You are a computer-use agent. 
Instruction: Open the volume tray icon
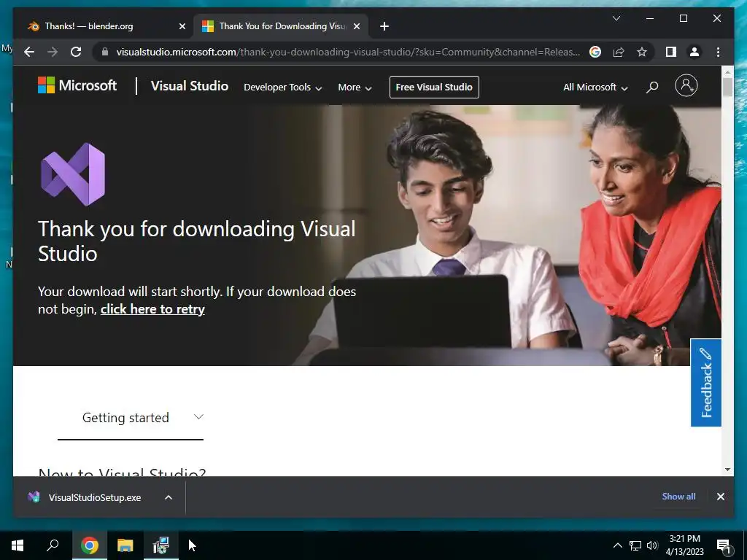click(652, 545)
